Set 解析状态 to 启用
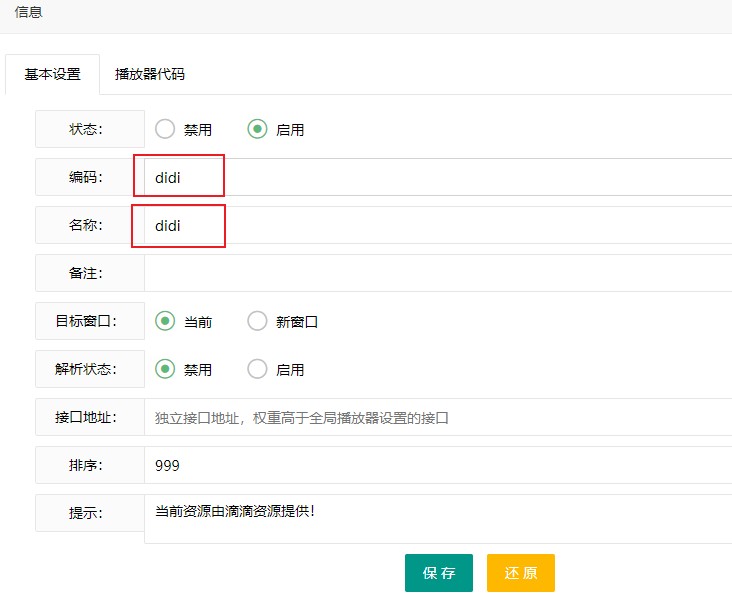Image resolution: width=732 pixels, height=606 pixels. tap(258, 369)
